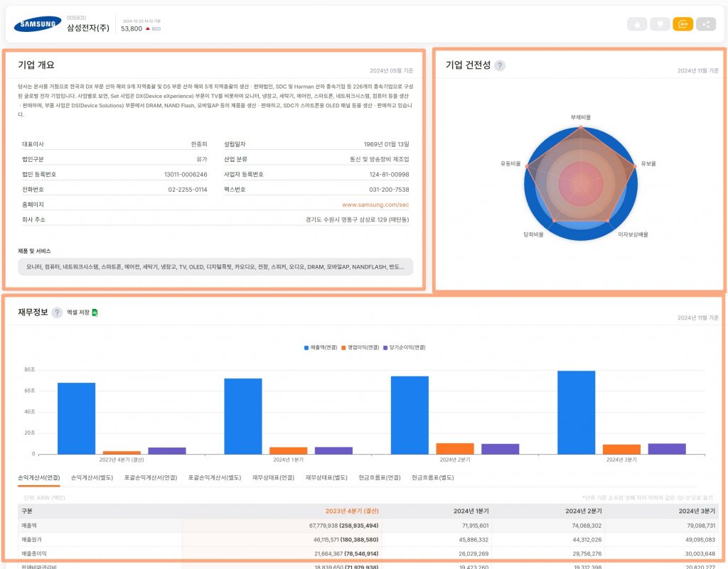Click the 사업자 등록번호 value 124-81-00998

coord(389,174)
